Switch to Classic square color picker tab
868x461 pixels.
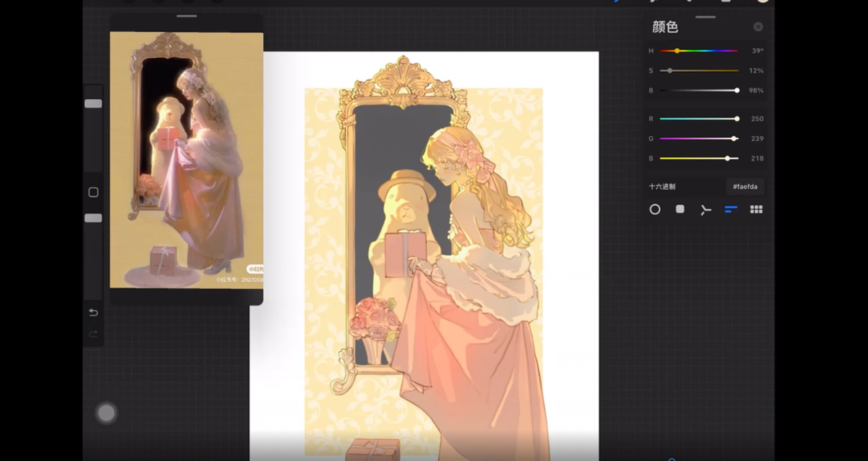point(680,209)
